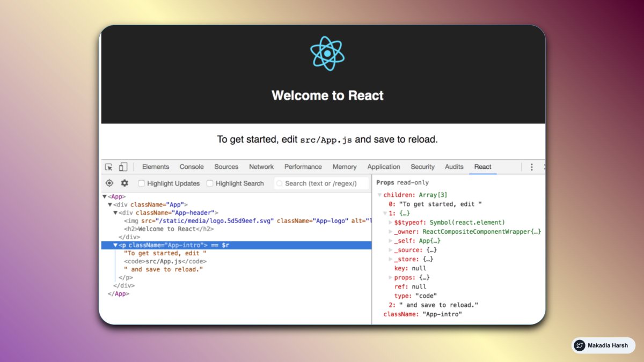This screenshot has width=644, height=362.
Task: Expand the _self: App{…} property
Action: [390, 241]
